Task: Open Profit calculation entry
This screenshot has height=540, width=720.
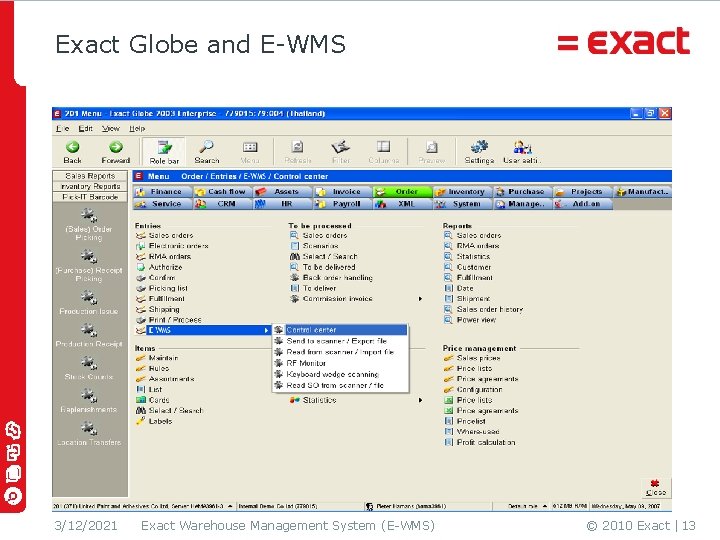Action: click(x=486, y=443)
